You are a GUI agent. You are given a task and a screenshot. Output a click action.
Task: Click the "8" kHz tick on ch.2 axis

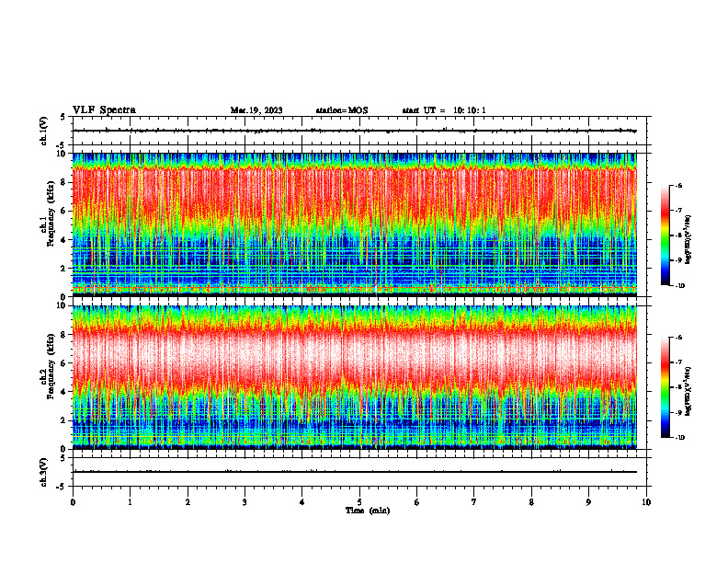point(64,335)
